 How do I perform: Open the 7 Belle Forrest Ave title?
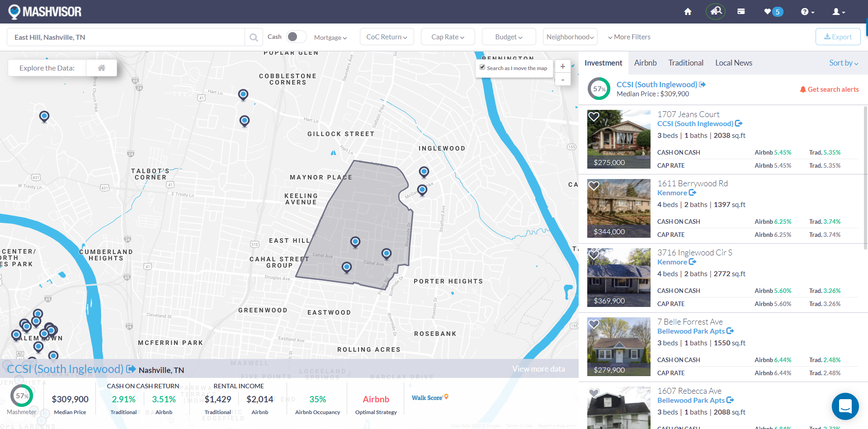coord(690,322)
